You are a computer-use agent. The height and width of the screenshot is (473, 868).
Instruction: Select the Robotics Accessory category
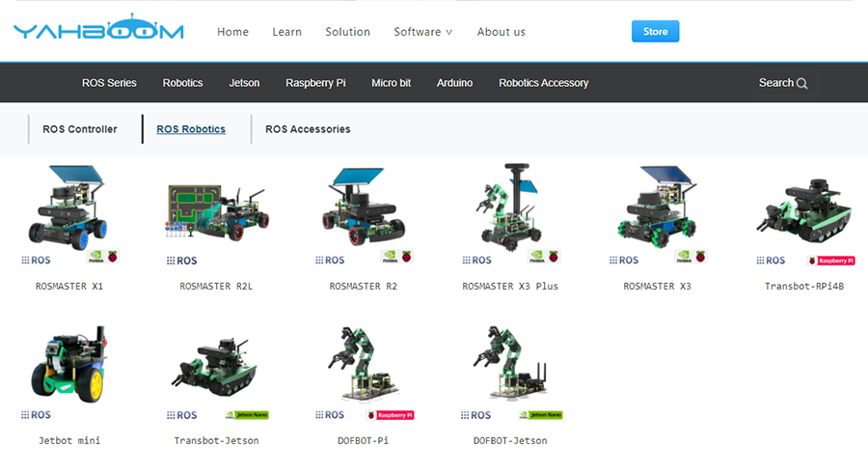pos(543,83)
